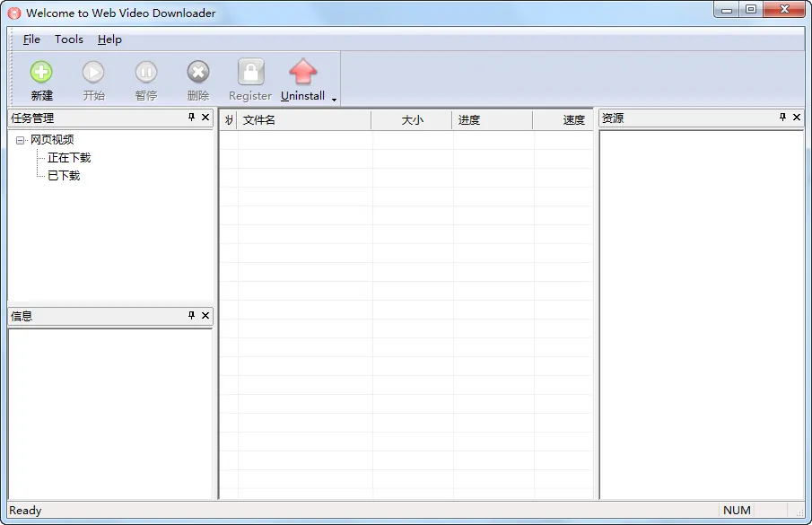Click pushpin icon on 资源 panel

tap(782, 118)
